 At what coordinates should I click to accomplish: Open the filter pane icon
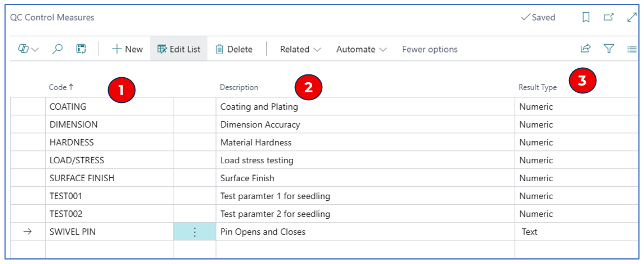coord(609,49)
